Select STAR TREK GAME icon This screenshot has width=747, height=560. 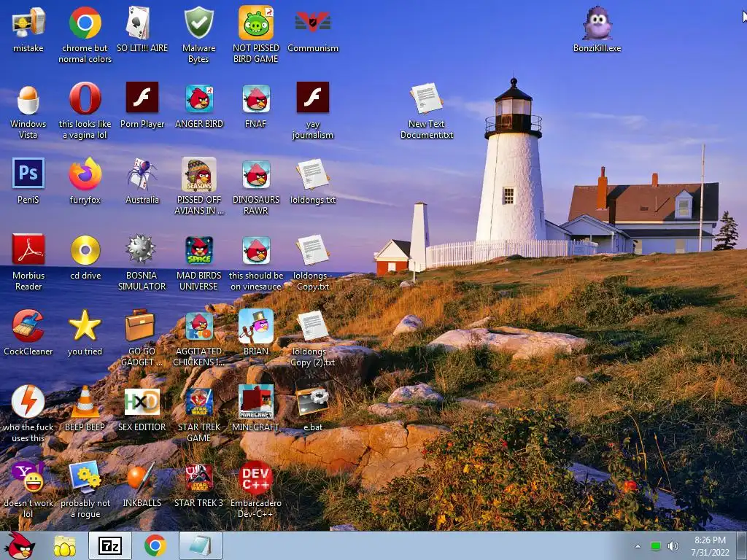tap(199, 402)
